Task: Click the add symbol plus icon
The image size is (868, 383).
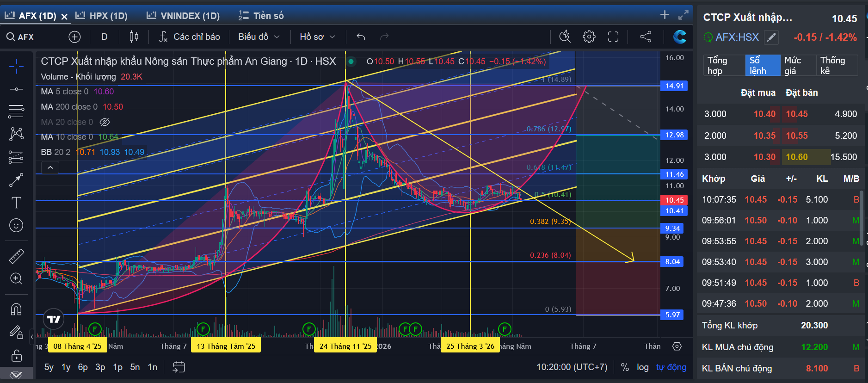Action: pyautogui.click(x=74, y=37)
